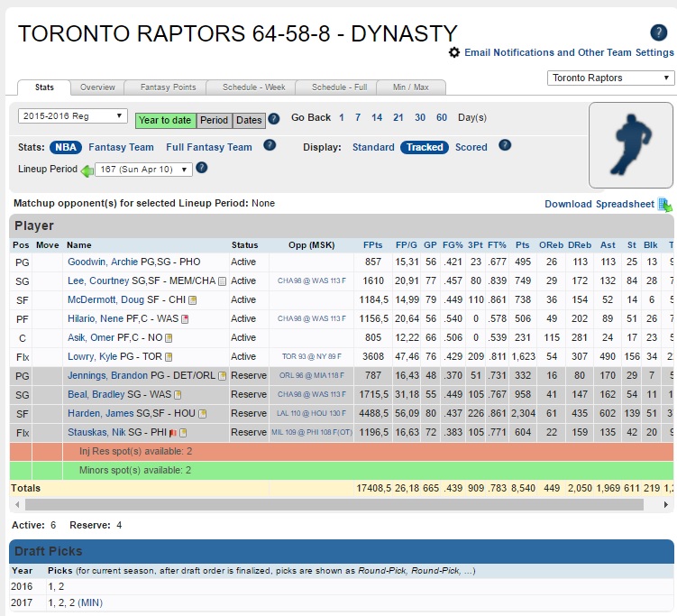The width and height of the screenshot is (677, 616).
Task: Open the 2015-2016 Reg season dropdown
Action: (72, 115)
